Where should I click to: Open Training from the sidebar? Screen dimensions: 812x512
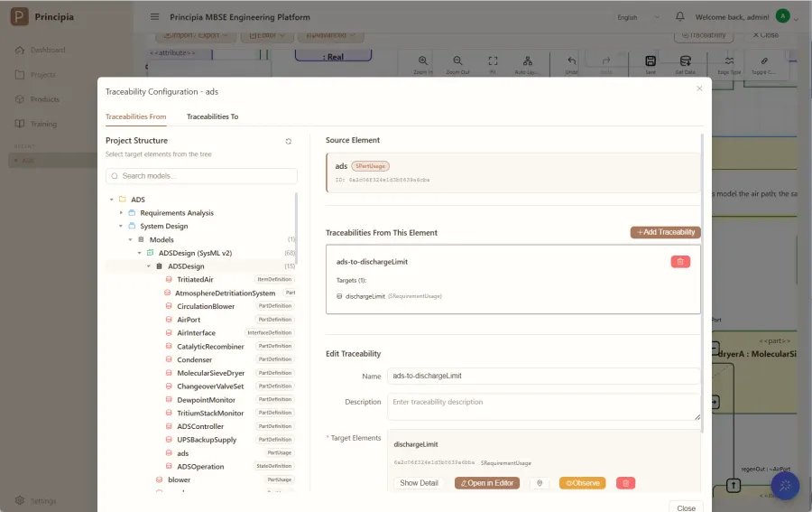[43, 124]
